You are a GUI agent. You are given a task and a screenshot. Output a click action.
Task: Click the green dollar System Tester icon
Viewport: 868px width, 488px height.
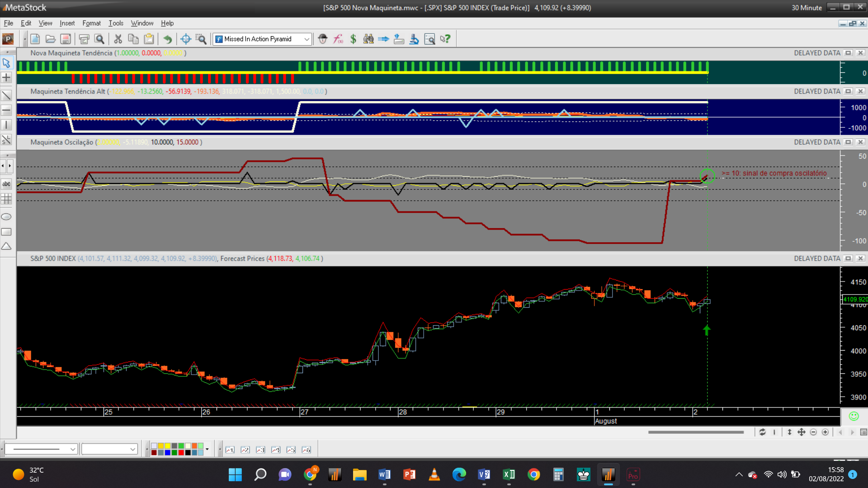(x=353, y=39)
